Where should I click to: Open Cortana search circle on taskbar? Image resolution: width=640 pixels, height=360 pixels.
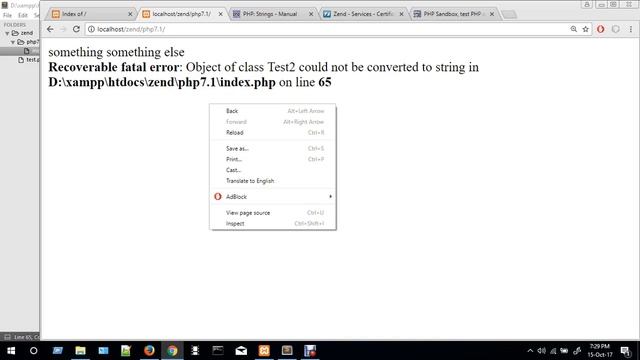click(34, 351)
